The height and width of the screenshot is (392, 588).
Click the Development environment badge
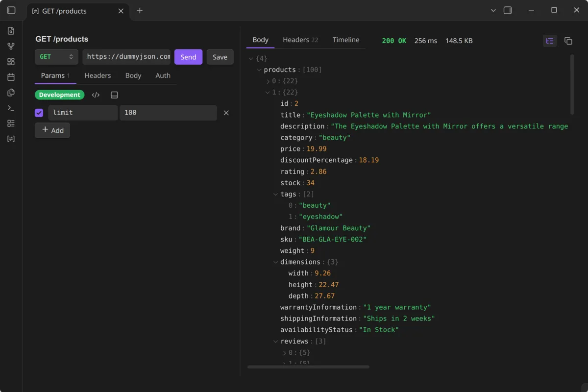(x=59, y=95)
